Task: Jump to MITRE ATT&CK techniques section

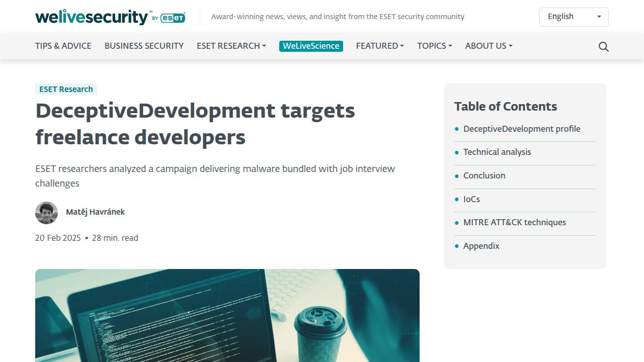Action: [515, 222]
